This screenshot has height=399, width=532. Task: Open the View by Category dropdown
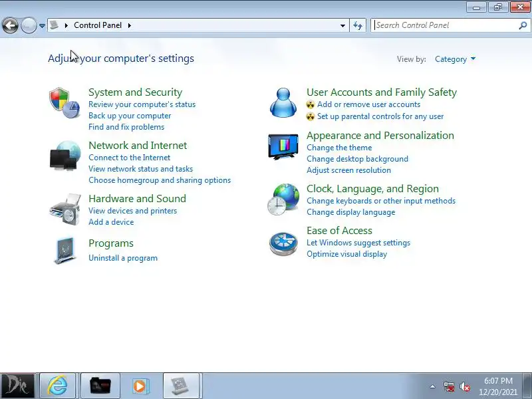[x=455, y=59]
